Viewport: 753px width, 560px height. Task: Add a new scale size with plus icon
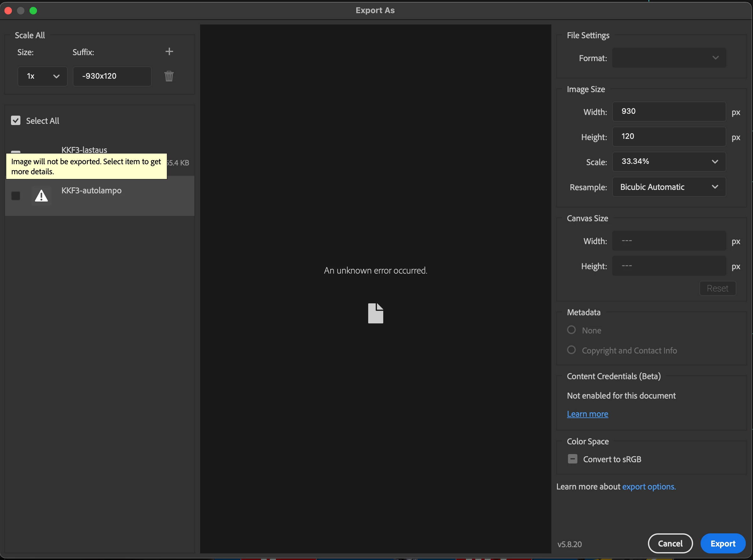tap(169, 51)
